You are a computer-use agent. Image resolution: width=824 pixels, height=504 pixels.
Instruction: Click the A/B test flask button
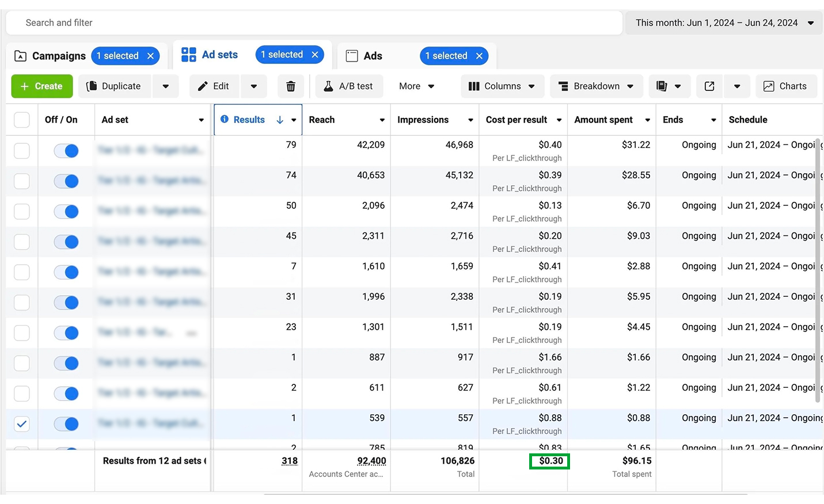348,86
